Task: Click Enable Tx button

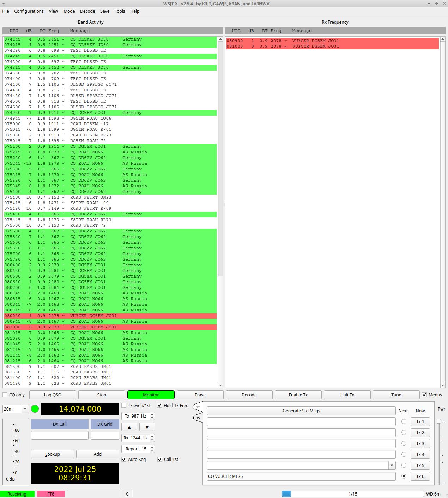Action: [298, 395]
